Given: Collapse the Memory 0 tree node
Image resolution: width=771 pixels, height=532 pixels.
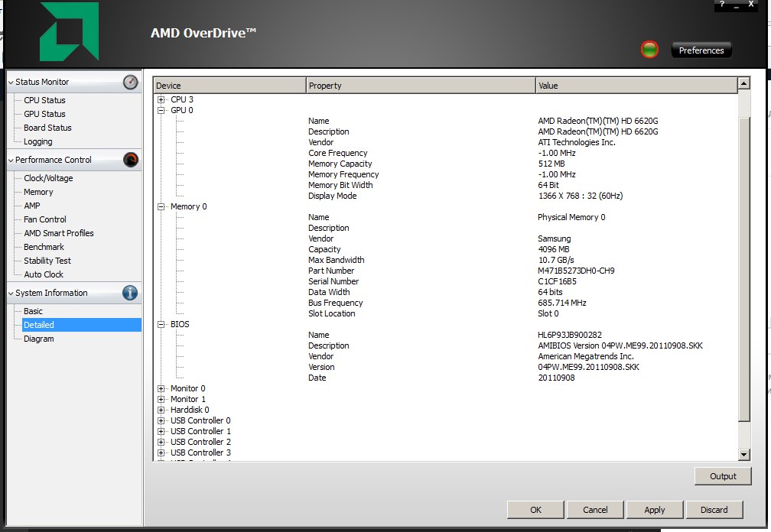Looking at the screenshot, I should (x=161, y=207).
